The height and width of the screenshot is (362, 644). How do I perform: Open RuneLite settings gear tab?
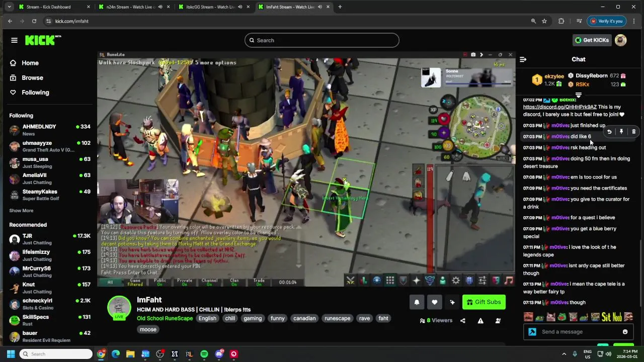(x=456, y=281)
